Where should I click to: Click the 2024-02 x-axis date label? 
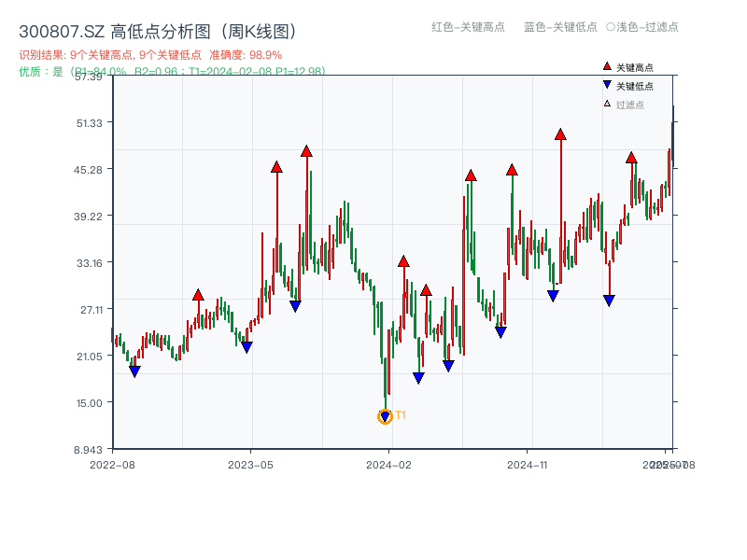[x=388, y=465]
